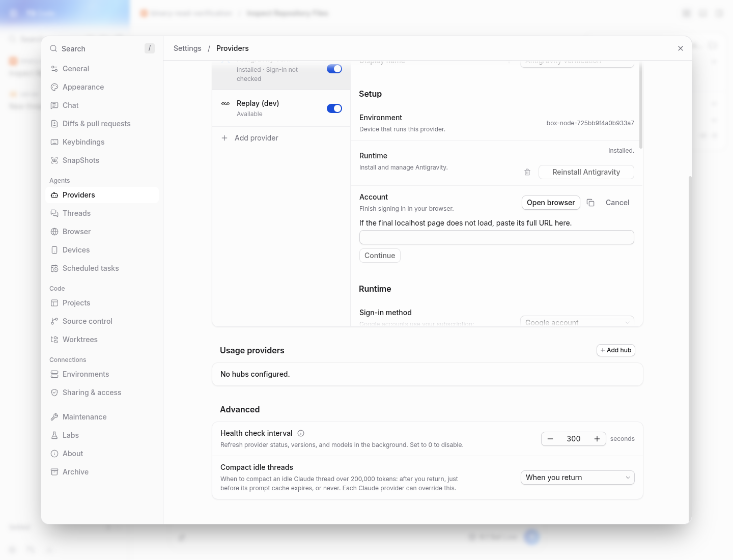The width and height of the screenshot is (733, 560).
Task: Click the Scheduled tasks calendar icon
Action: coord(54,268)
